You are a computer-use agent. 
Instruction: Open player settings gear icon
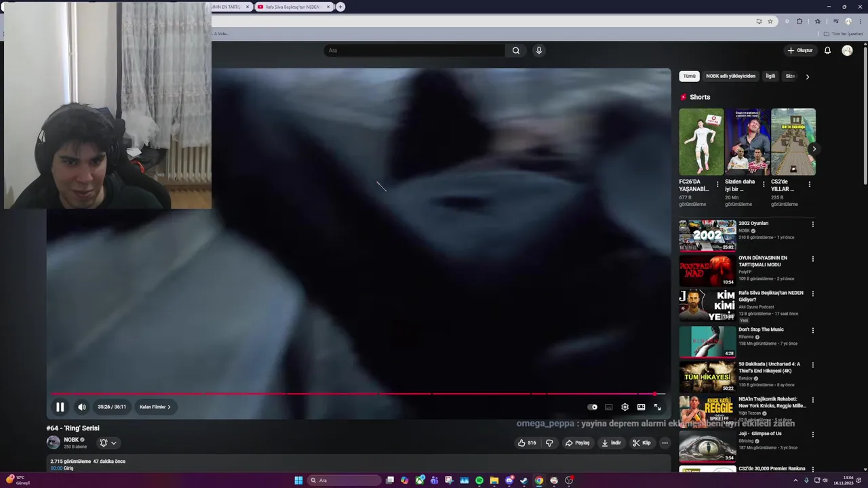625,407
